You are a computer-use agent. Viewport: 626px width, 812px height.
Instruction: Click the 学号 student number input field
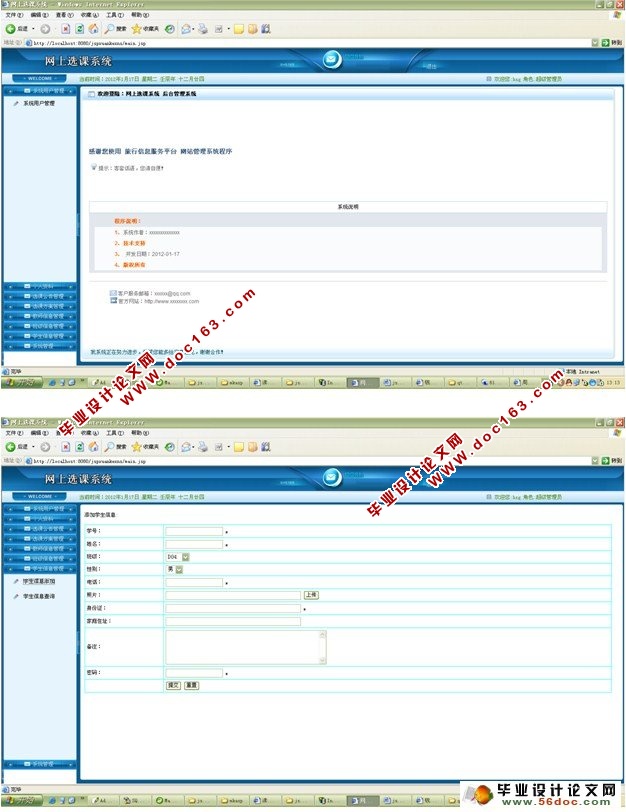(194, 531)
